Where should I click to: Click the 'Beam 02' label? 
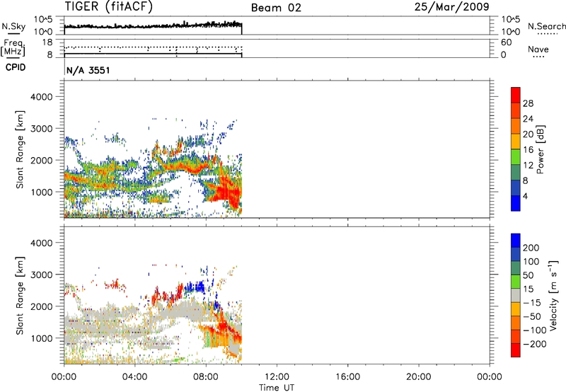276,8
